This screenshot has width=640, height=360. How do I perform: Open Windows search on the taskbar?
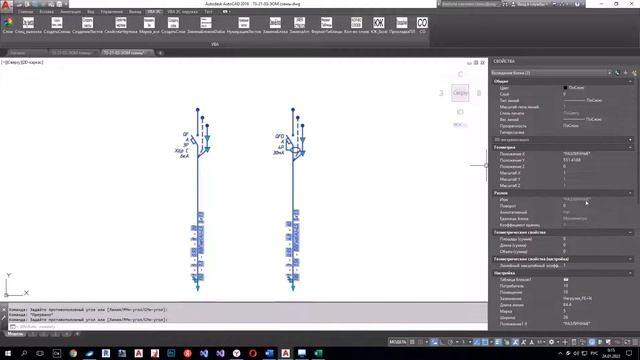coord(24,353)
